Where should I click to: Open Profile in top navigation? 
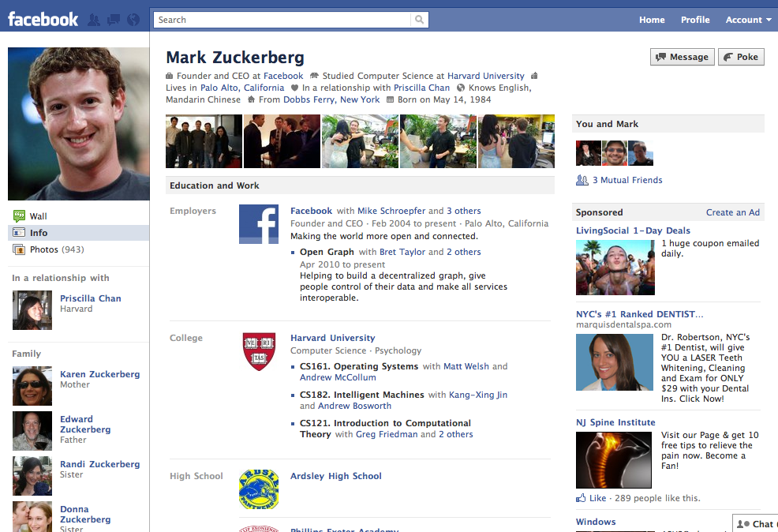coord(695,20)
